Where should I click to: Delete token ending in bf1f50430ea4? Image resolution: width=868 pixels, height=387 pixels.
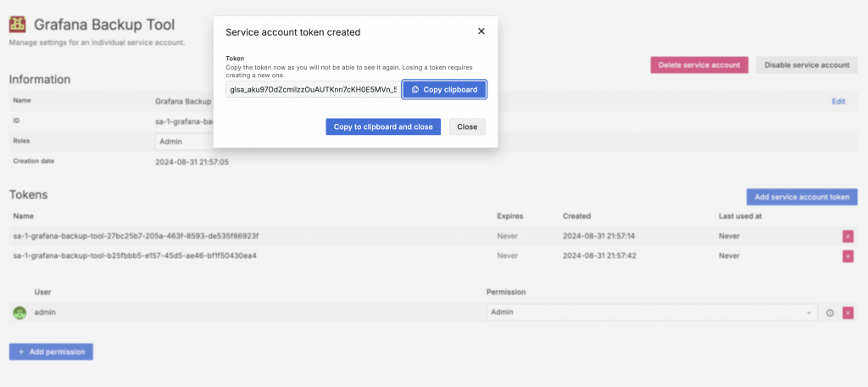pyautogui.click(x=848, y=256)
